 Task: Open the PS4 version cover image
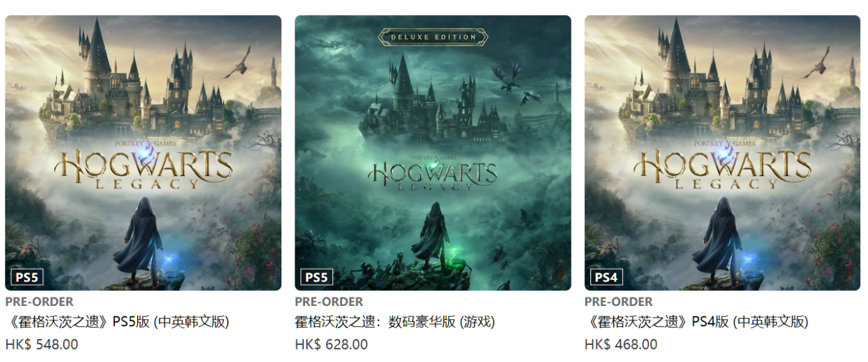[x=722, y=153]
